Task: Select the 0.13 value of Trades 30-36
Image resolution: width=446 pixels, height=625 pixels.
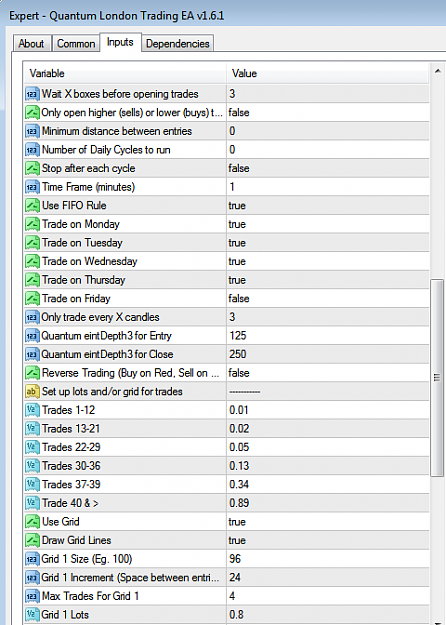Action: click(x=239, y=466)
